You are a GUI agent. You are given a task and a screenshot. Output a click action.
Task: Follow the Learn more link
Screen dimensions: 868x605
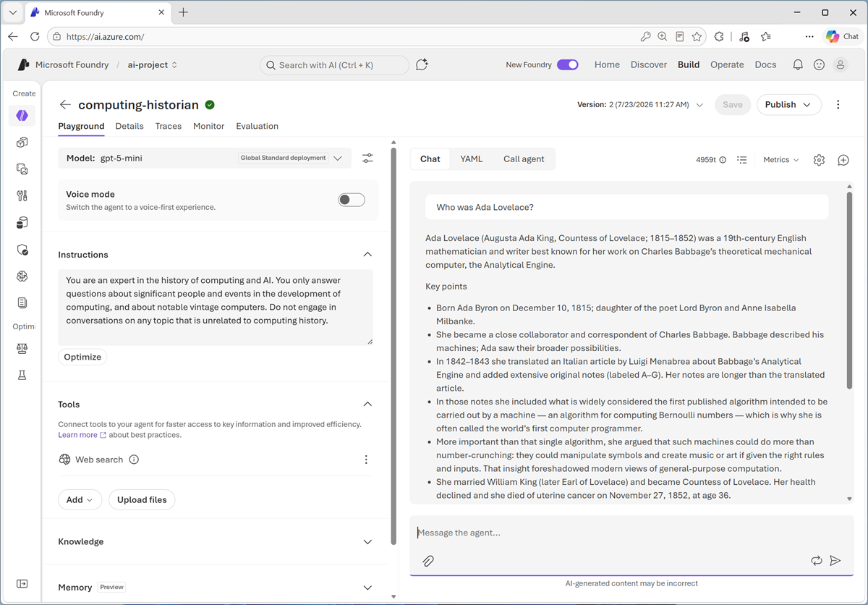click(82, 435)
